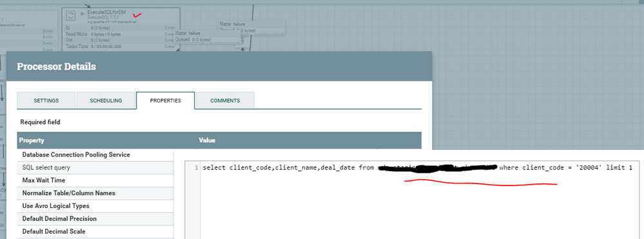The image size is (644, 239).
Task: Click line number 1 in editor gutter
Action: 197,167
